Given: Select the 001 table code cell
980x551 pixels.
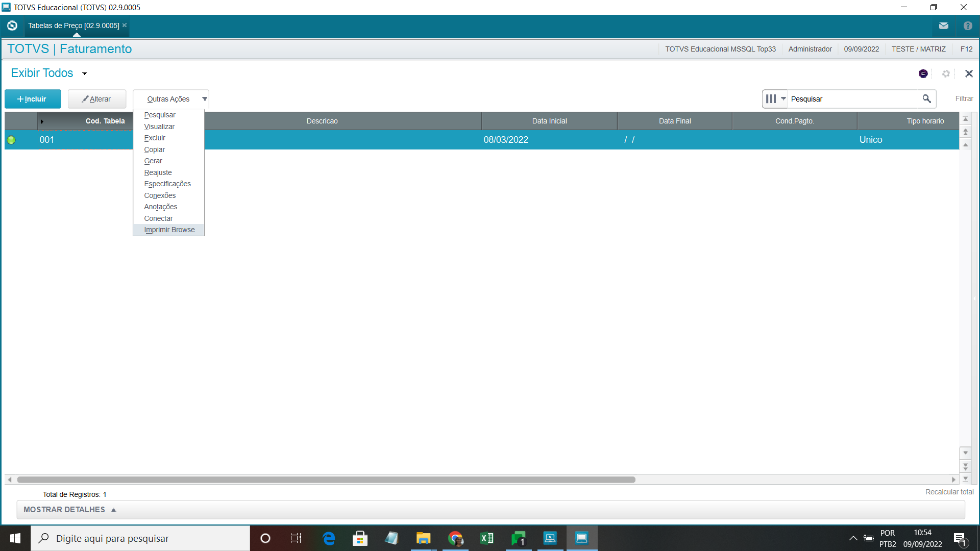Looking at the screenshot, I should point(86,140).
